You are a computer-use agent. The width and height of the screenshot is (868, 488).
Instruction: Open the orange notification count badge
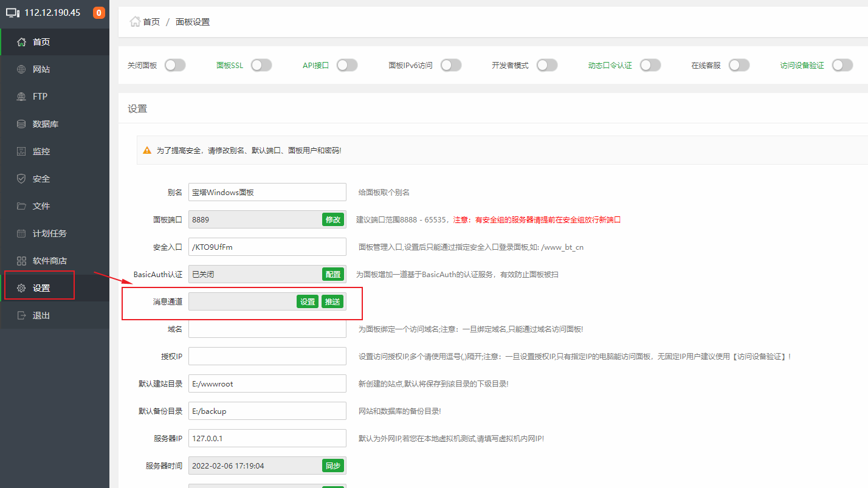point(98,13)
